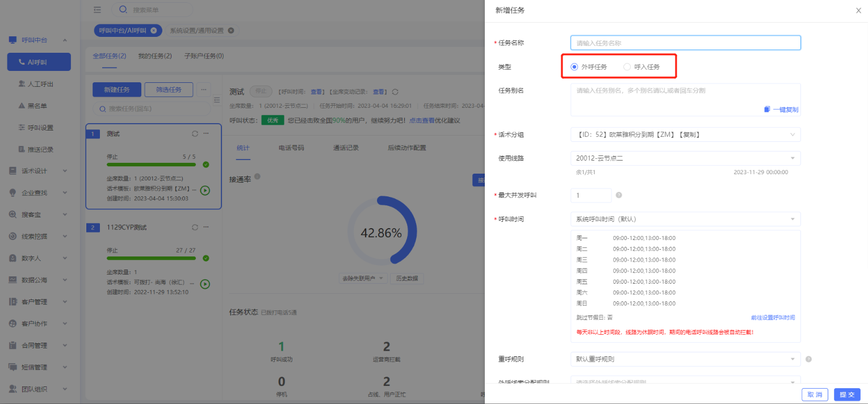868x404 pixels.
Task: Click the 前往设置呼叫时间 link
Action: click(773, 318)
